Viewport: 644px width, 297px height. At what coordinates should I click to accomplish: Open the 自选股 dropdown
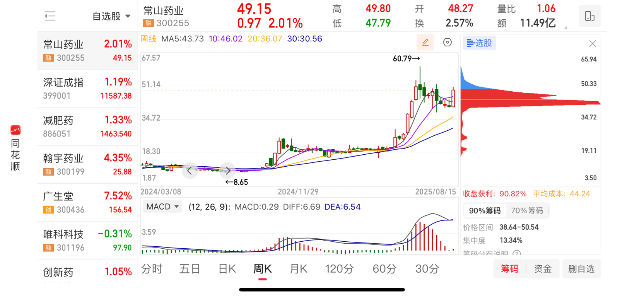pos(111,16)
